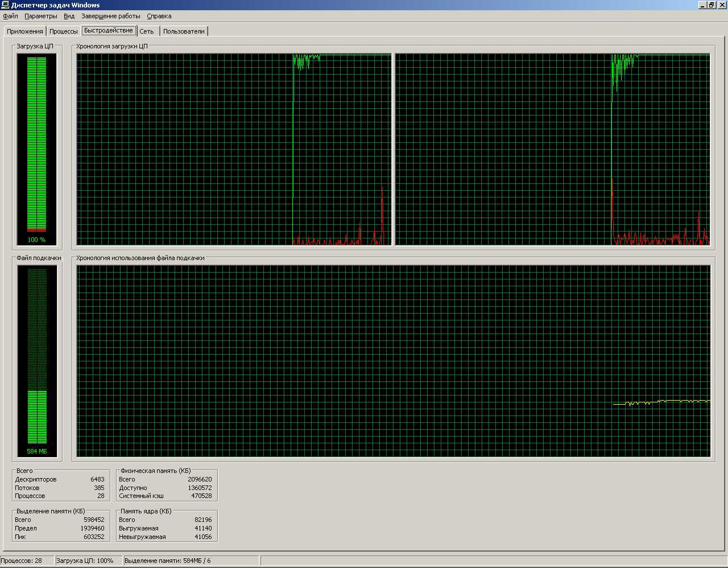Viewport: 728px width, 568px height.
Task: Click the Выделение памяти (КБ) heading
Action: tap(51, 511)
